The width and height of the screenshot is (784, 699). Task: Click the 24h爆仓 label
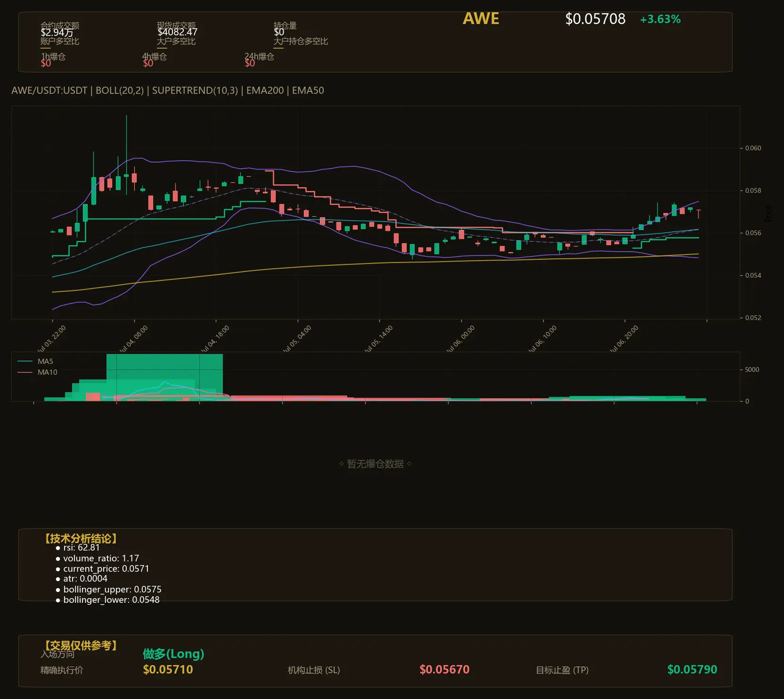point(259,56)
